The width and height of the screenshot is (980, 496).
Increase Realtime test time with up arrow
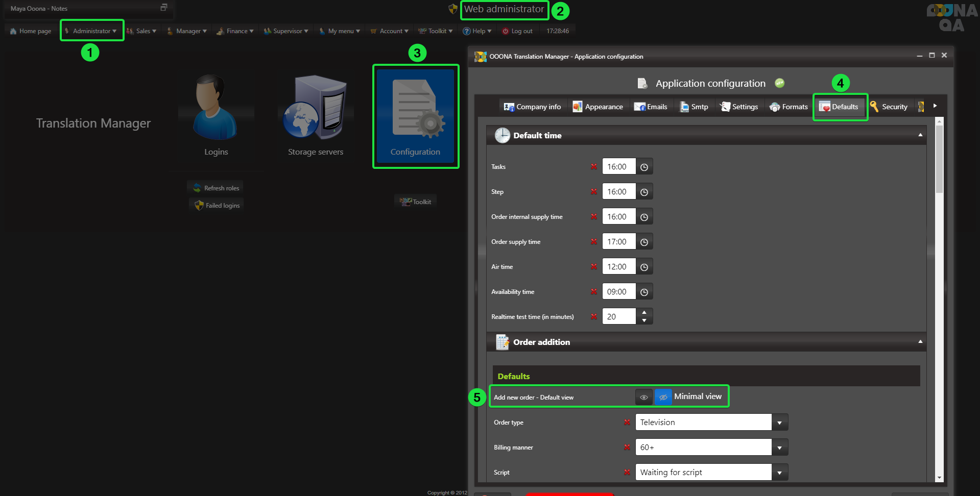(x=644, y=312)
